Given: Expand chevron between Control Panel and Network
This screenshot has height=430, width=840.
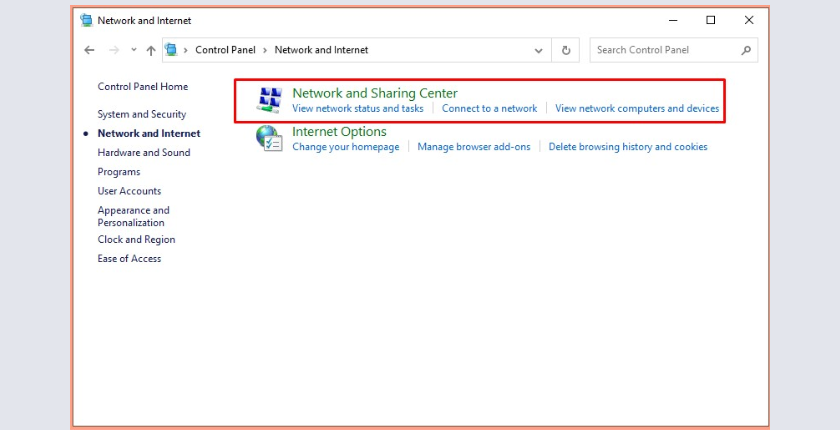Looking at the screenshot, I should pyautogui.click(x=265, y=50).
